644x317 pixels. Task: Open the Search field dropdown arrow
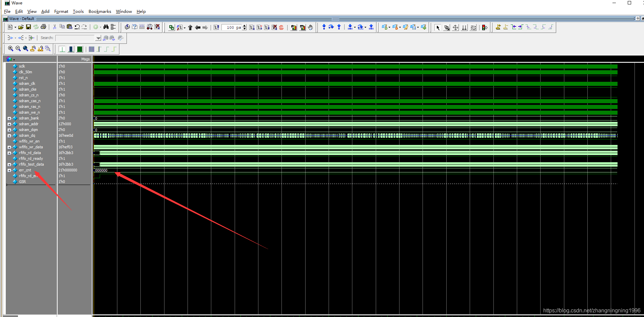98,38
